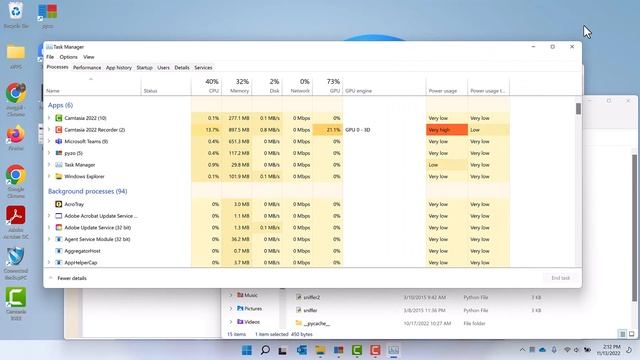The image size is (640, 360).
Task: Show hidden tray icons chevron
Action: click(522, 350)
